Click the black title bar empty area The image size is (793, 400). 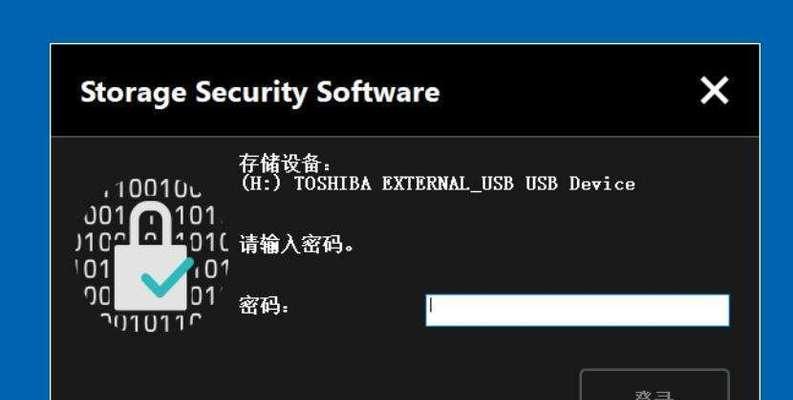566,91
